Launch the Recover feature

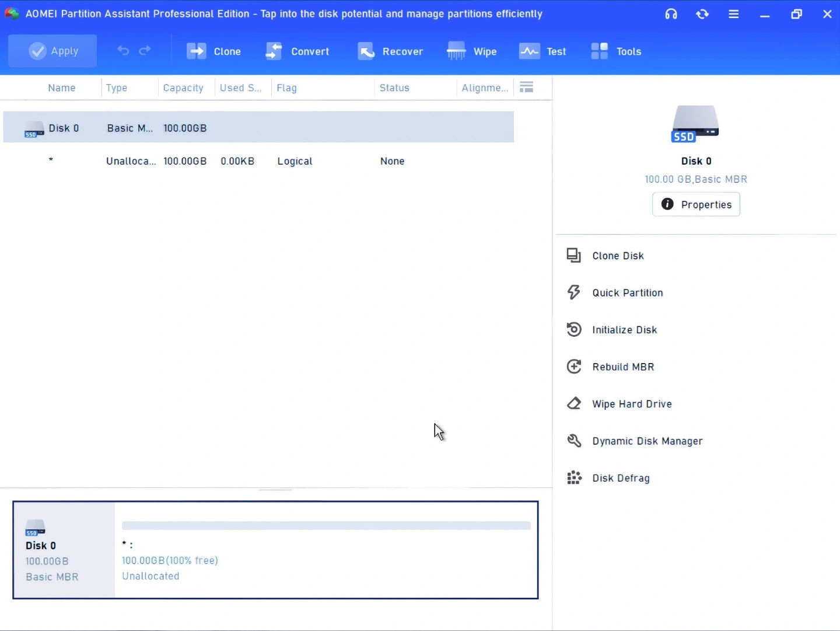click(390, 51)
